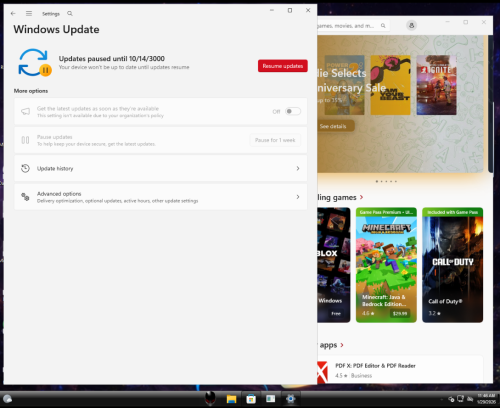
Task: Switch to Microsoft Store on the taskbar
Action: coord(251,399)
